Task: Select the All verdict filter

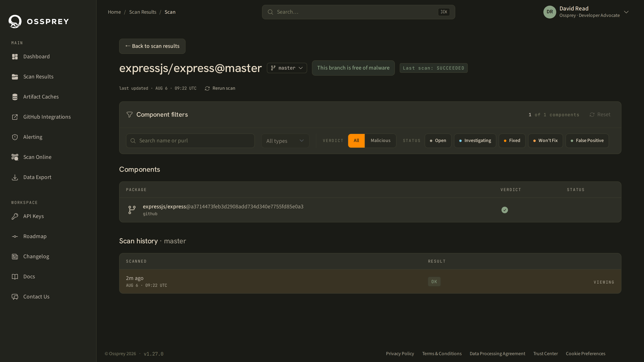Action: pyautogui.click(x=356, y=141)
